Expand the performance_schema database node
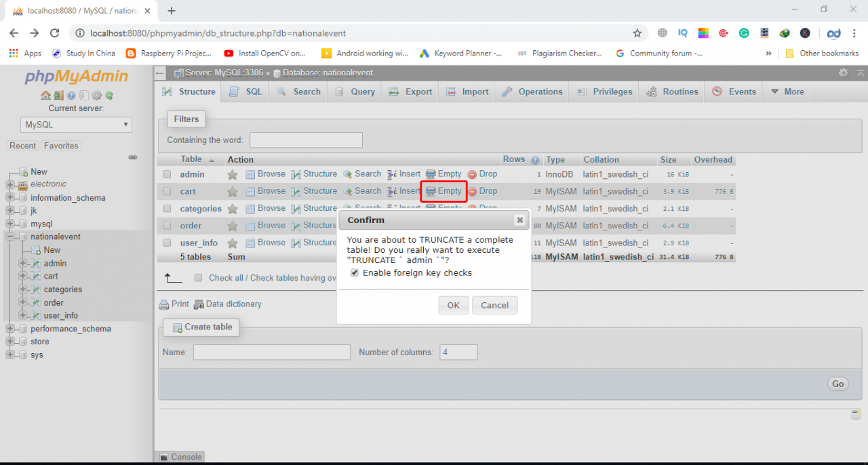The height and width of the screenshot is (465, 868). 10,329
